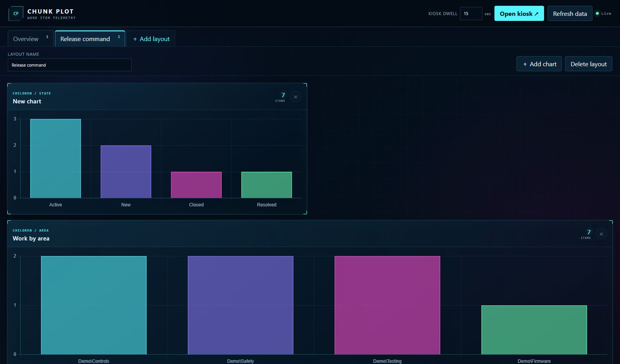The width and height of the screenshot is (620, 364).
Task: Click the CHILDREN / AREA label
Action: [31, 230]
